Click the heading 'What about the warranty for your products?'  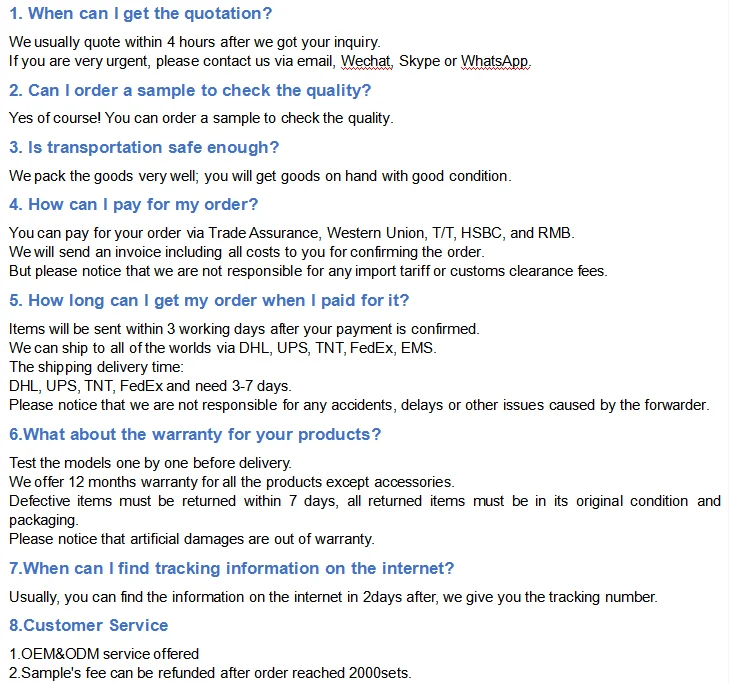coord(195,434)
